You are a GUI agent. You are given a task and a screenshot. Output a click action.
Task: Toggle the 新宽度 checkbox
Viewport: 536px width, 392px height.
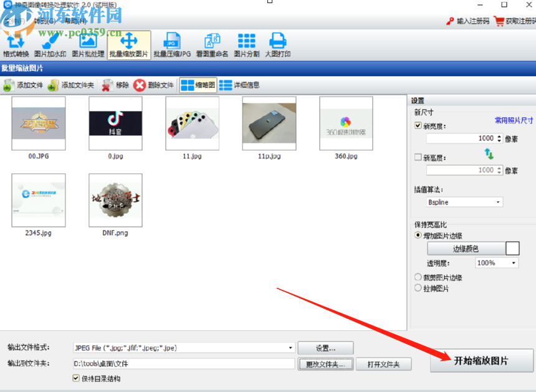(x=418, y=125)
